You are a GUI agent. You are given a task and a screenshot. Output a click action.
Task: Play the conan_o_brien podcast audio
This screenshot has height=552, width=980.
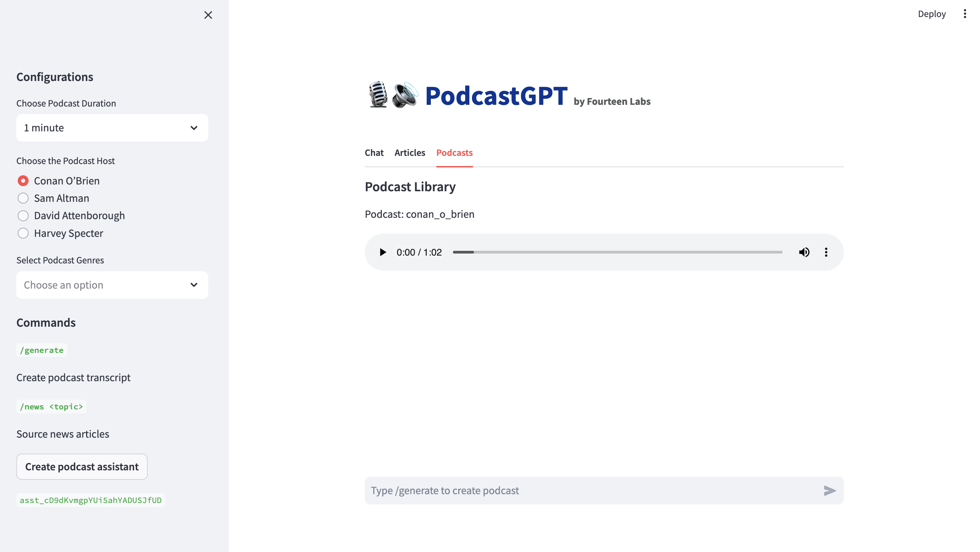point(383,252)
